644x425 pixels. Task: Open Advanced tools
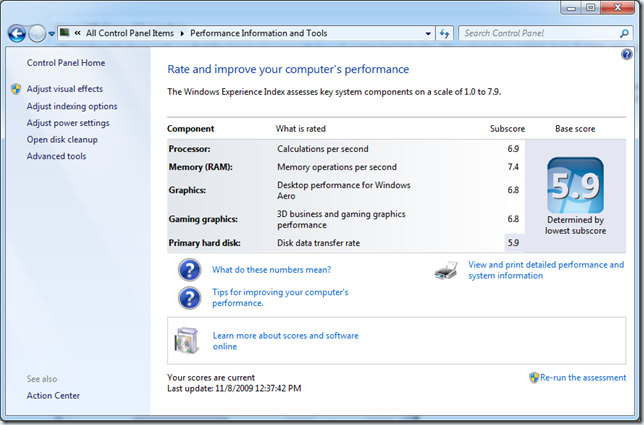56,156
